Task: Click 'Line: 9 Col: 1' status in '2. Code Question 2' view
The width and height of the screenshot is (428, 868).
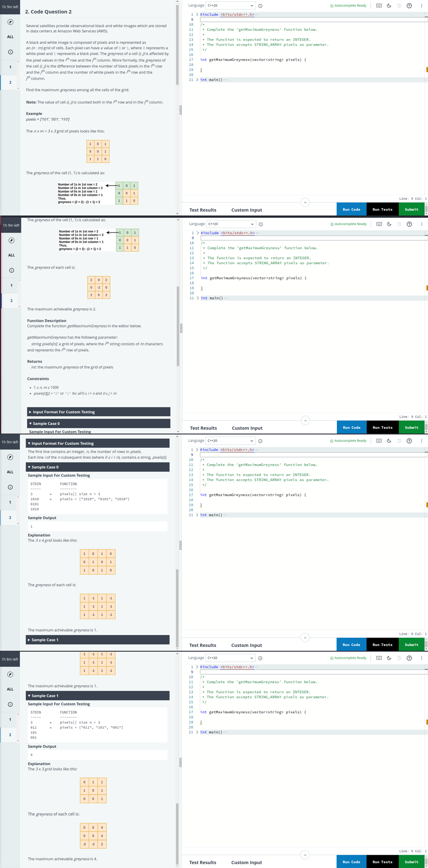Action: coord(413,198)
